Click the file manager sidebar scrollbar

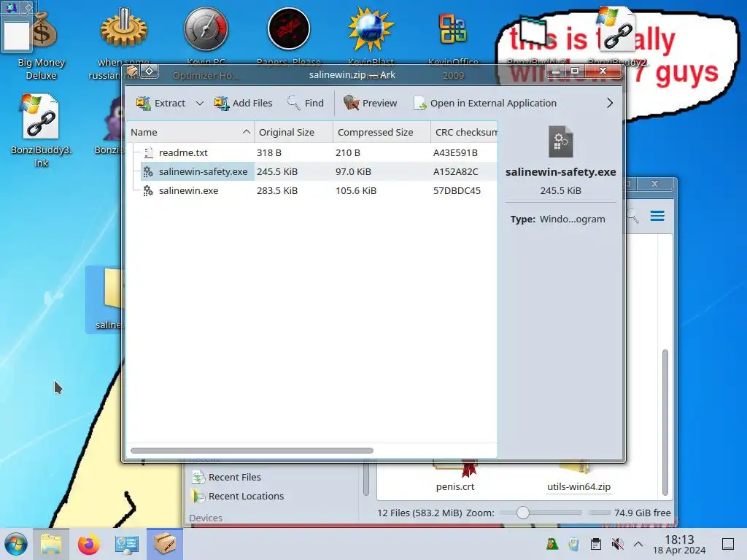click(366, 478)
